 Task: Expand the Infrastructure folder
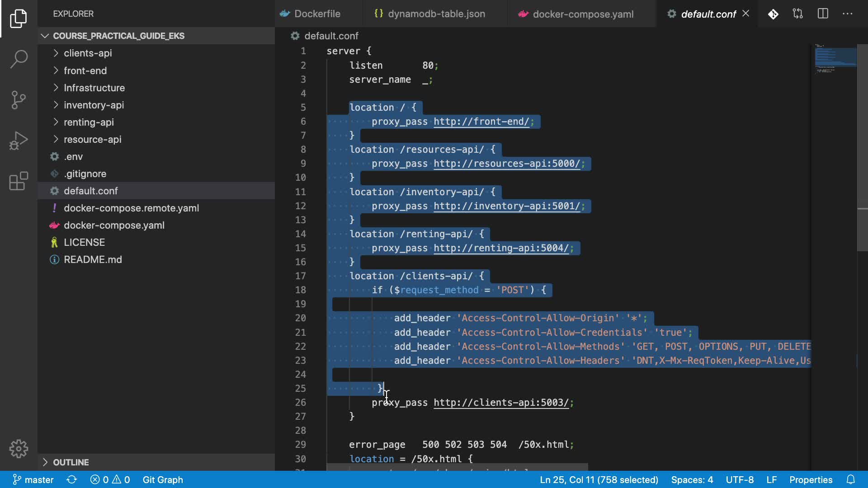[x=94, y=88]
